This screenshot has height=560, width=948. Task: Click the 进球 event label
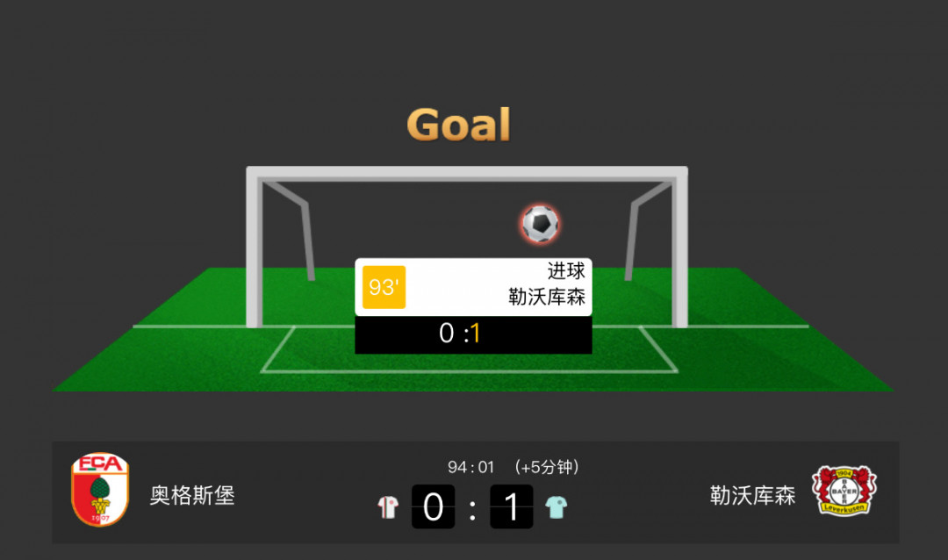coord(566,271)
